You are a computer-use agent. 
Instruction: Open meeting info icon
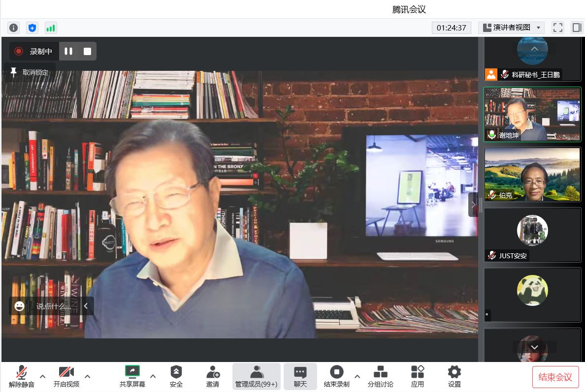click(14, 28)
